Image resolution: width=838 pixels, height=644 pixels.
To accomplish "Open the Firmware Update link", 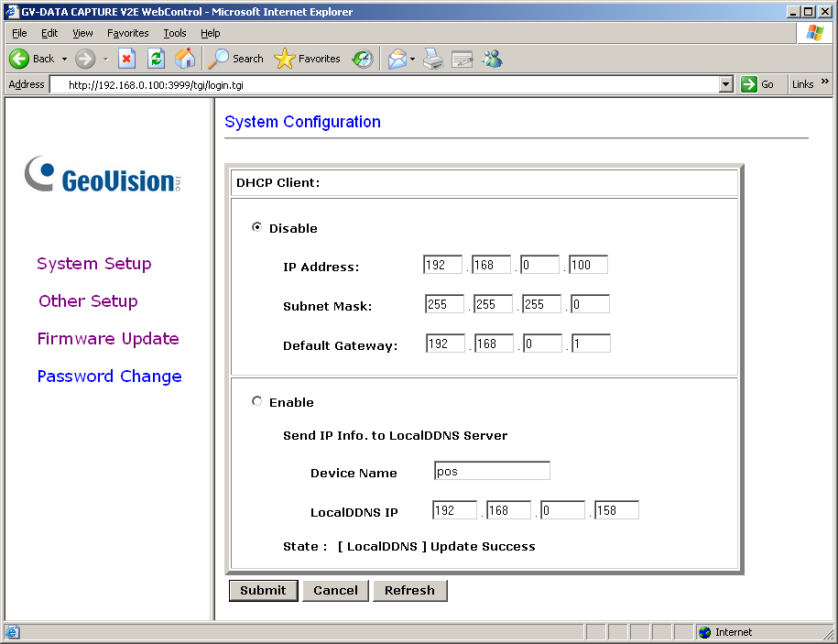I will (108, 338).
